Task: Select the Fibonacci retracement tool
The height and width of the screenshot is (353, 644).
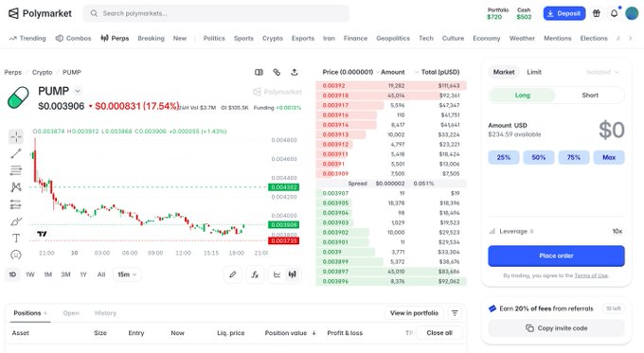Action: (x=16, y=170)
